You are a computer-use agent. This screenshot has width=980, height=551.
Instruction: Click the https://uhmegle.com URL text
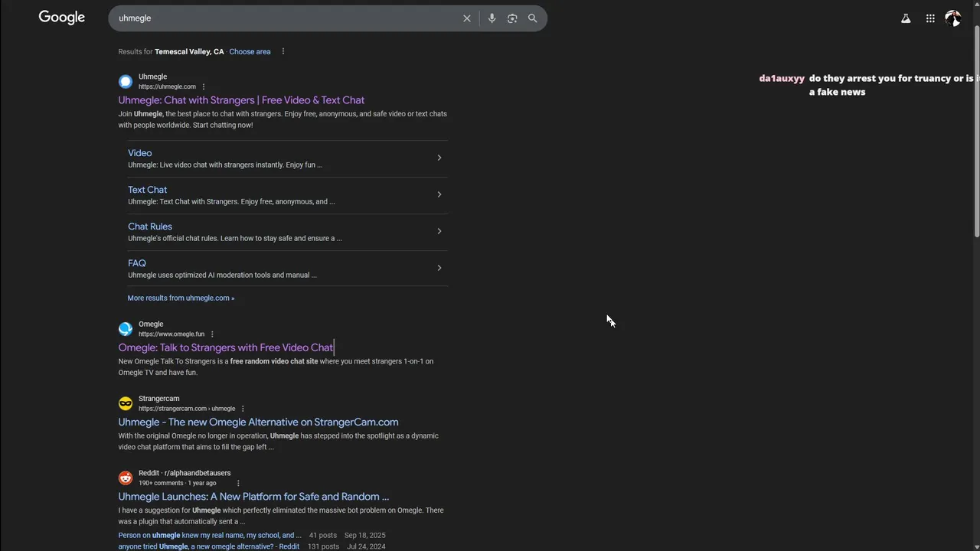[x=167, y=87]
